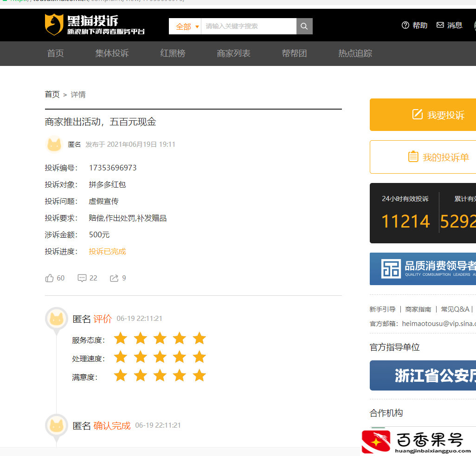Click posting date 2021年06月19日 19:11
Screen dimensions: 476x456
tap(141, 144)
